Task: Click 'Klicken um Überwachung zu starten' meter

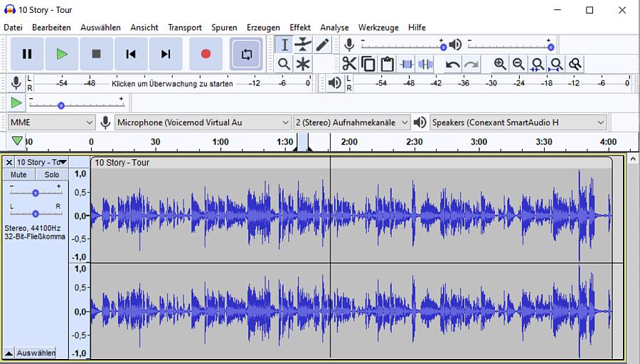Action: 172,84
